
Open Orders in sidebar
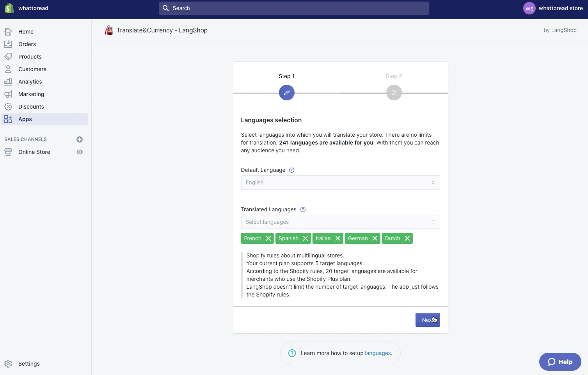coord(27,44)
